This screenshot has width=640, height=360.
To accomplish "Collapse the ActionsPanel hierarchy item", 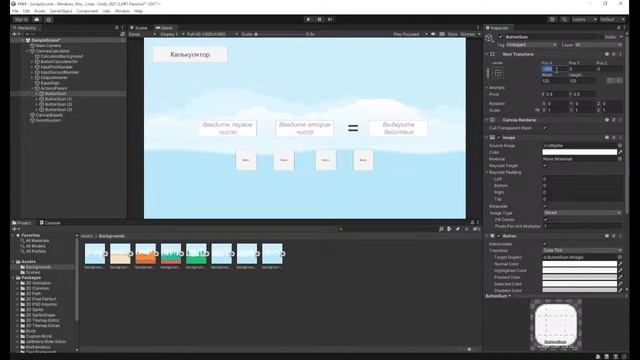I will 32,88.
